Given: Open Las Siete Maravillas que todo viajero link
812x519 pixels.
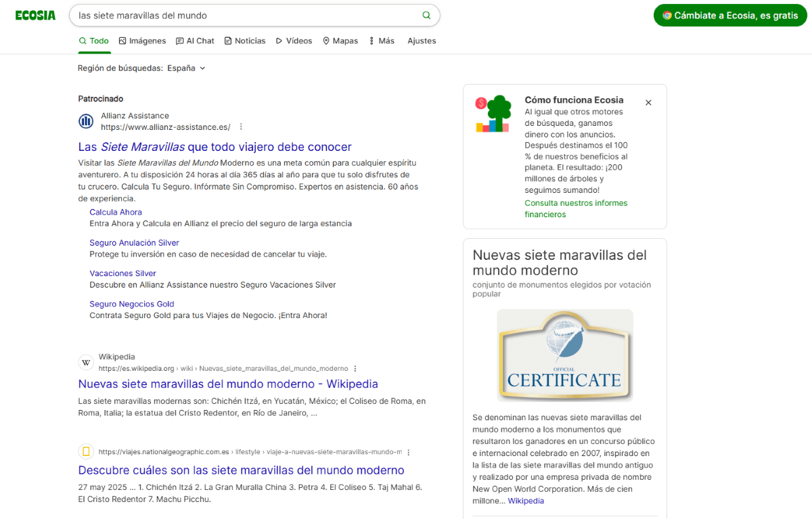Looking at the screenshot, I should click(x=215, y=147).
